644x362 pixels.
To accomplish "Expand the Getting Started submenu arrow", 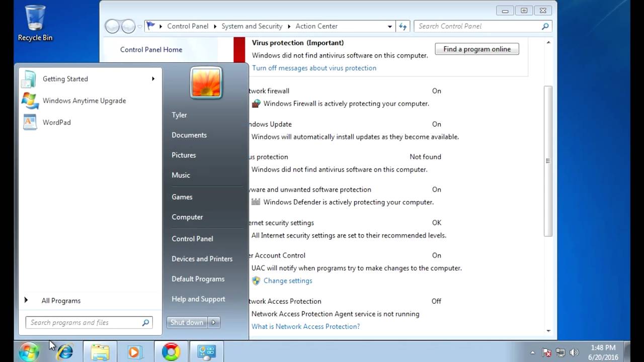I will (153, 79).
